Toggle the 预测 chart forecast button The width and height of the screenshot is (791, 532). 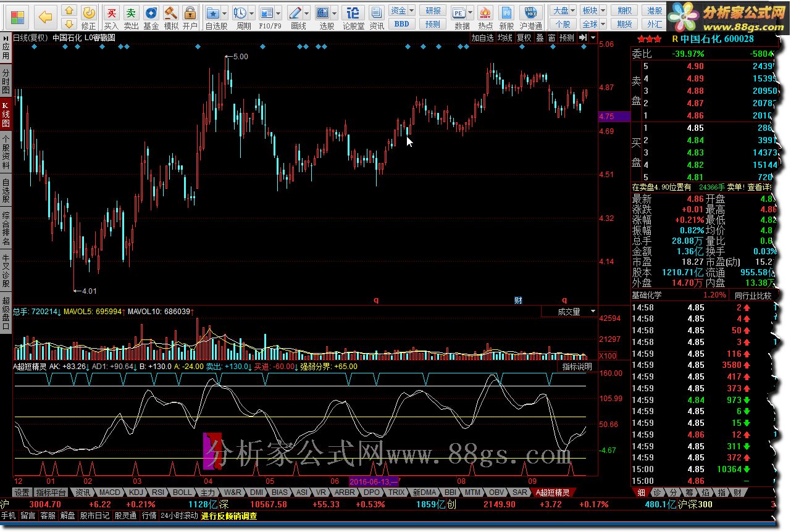coord(567,38)
